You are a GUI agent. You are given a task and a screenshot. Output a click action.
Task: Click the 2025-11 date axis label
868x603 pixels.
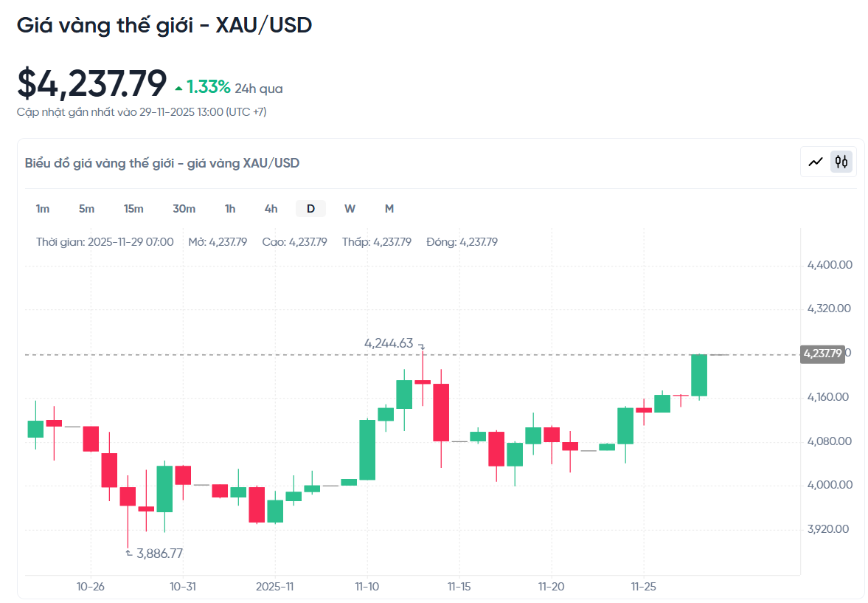point(274,587)
